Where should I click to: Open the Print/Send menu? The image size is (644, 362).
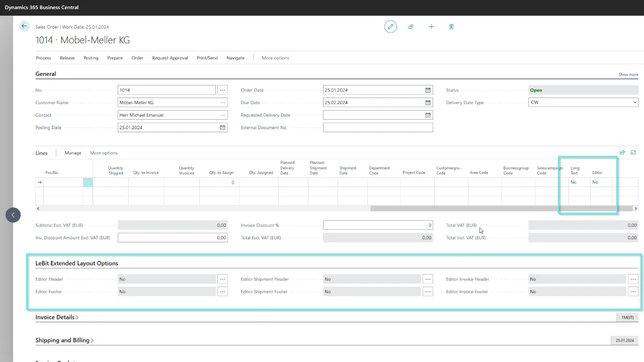pyautogui.click(x=207, y=58)
